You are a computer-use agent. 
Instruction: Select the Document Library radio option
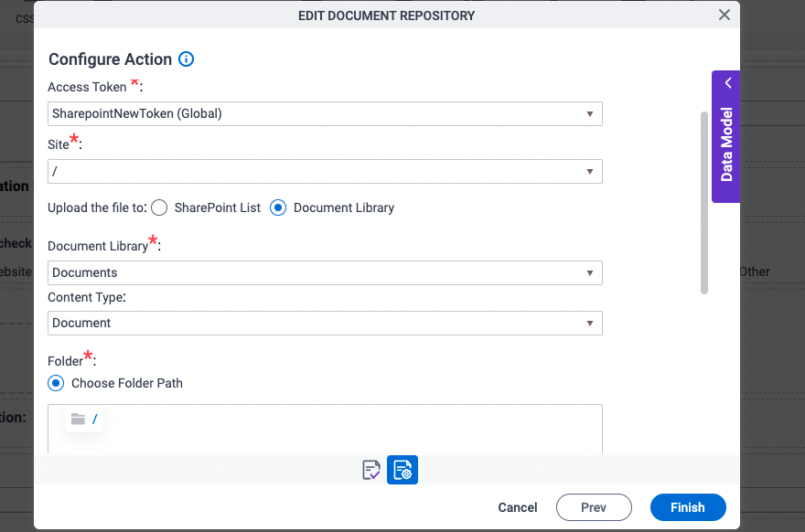click(278, 207)
